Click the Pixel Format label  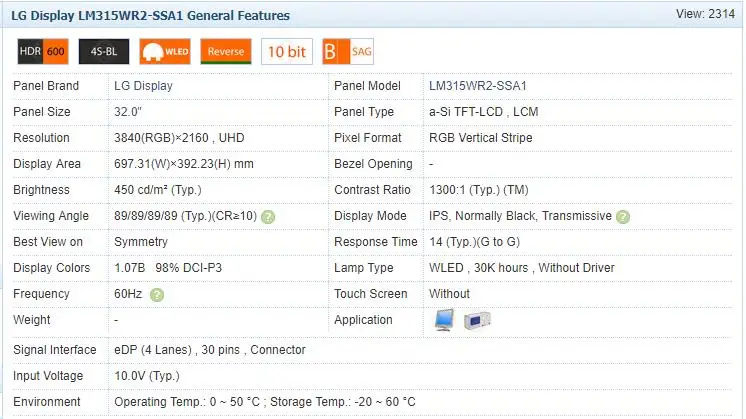[x=368, y=138]
